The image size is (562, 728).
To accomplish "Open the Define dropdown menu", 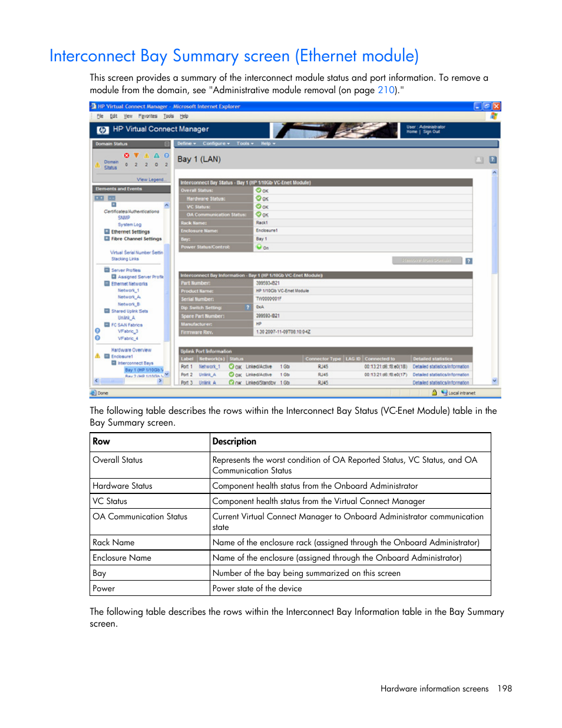I will click(x=186, y=143).
